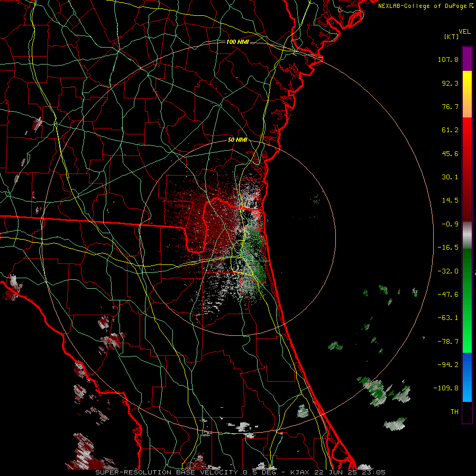Click KJAX station ID in bottom caption
Viewport: 476px width, 476px height.
pos(300,472)
